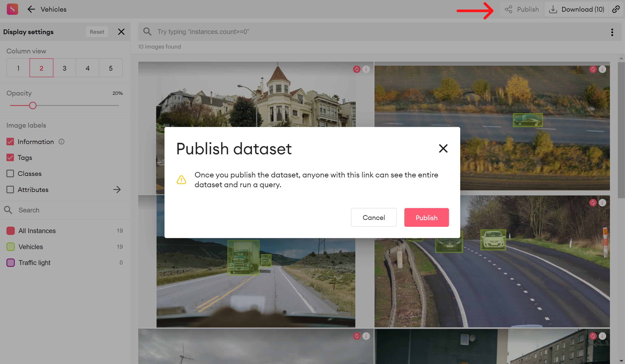
Task: Enable the Attributes checkbox
Action: 10,190
